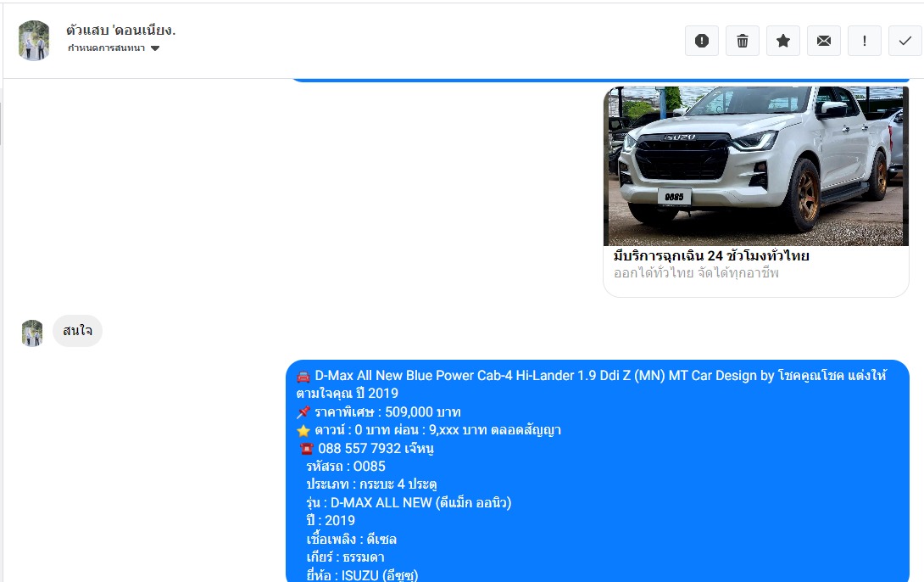Image resolution: width=924 pixels, height=582 pixels.
Task: Click year line ปี : 2019
Action: click(x=331, y=521)
